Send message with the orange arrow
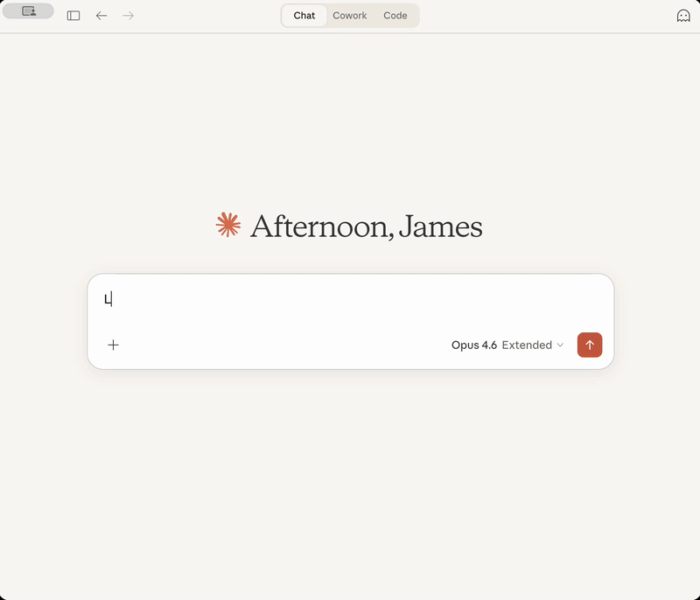This screenshot has width=700, height=600. point(589,345)
